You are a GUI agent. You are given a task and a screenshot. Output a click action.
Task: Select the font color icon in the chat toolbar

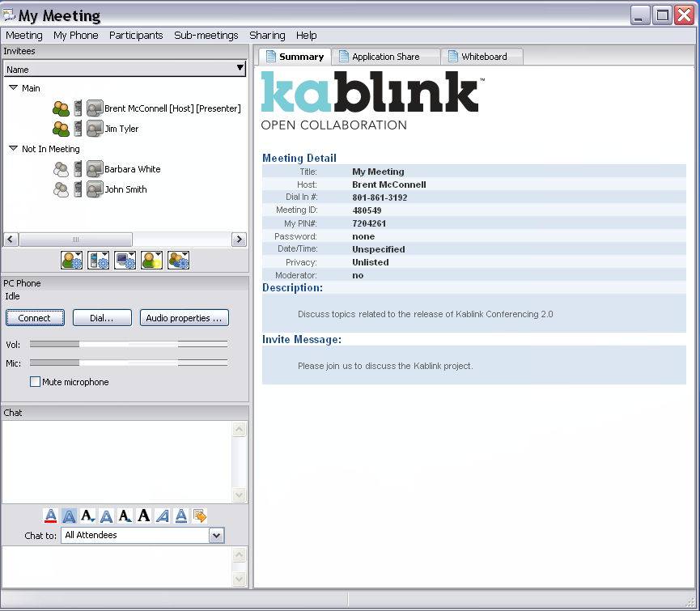(50, 516)
